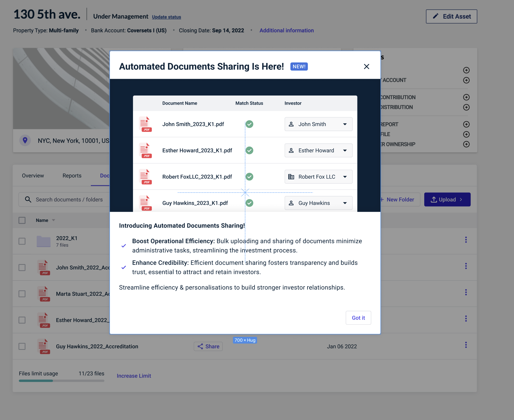Check the select-all checkbox beside Name
Viewport: 514px width, 420px height.
[x=22, y=220]
